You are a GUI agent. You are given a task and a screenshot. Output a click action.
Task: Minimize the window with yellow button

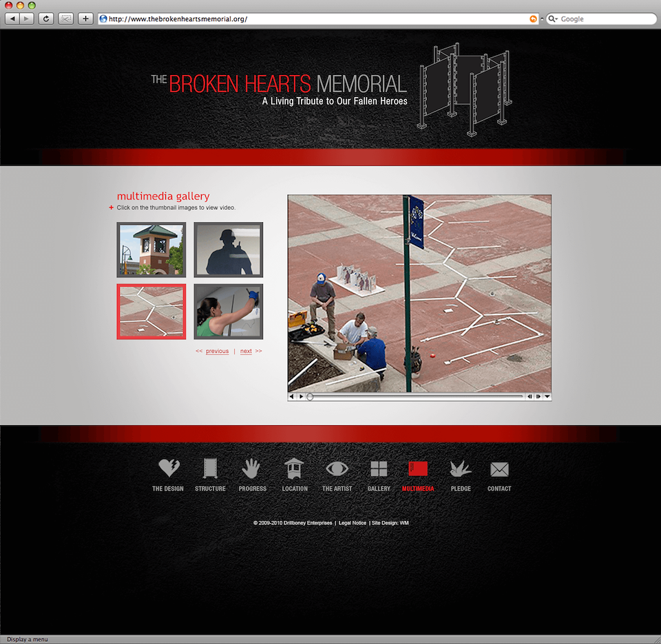[x=20, y=6]
